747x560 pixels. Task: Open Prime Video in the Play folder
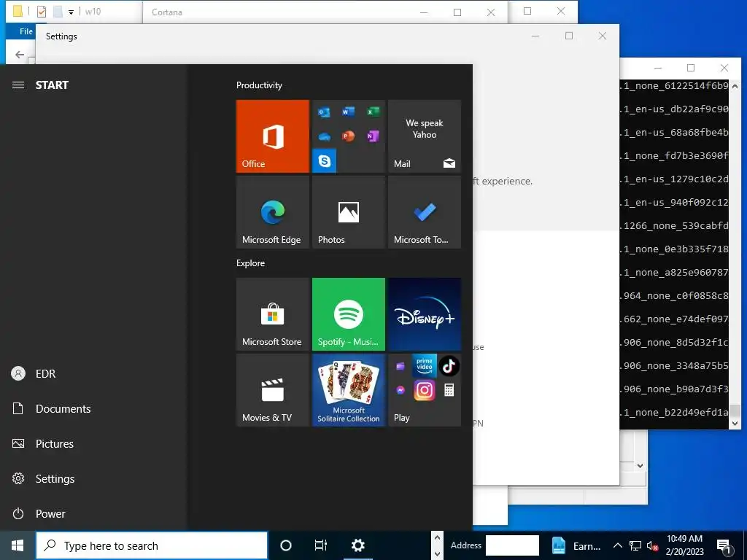click(424, 366)
